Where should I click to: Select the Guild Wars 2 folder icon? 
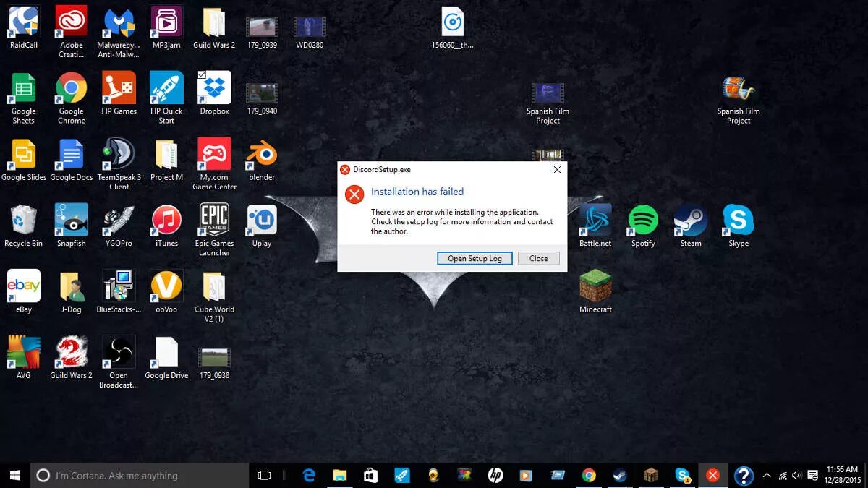coord(214,27)
